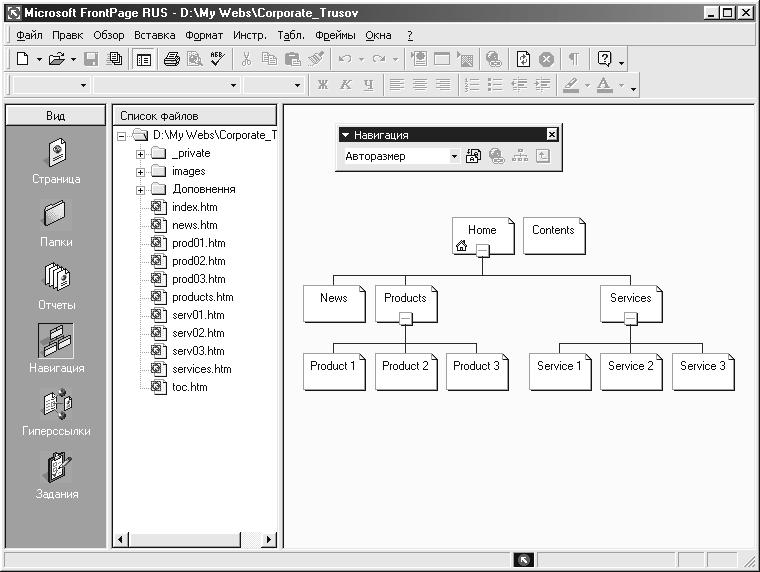760x572 pixels.
Task: Open the font color dropdown arrow
Action: click(621, 85)
